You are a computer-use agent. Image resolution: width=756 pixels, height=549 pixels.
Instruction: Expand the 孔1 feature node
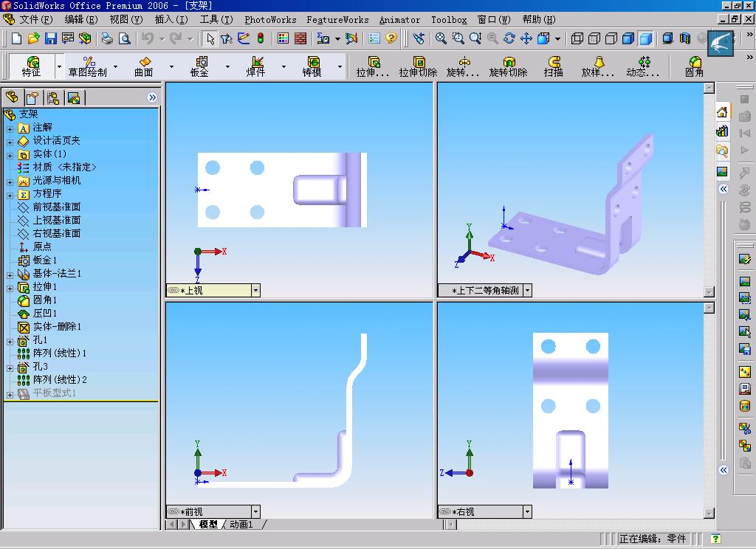click(x=10, y=342)
